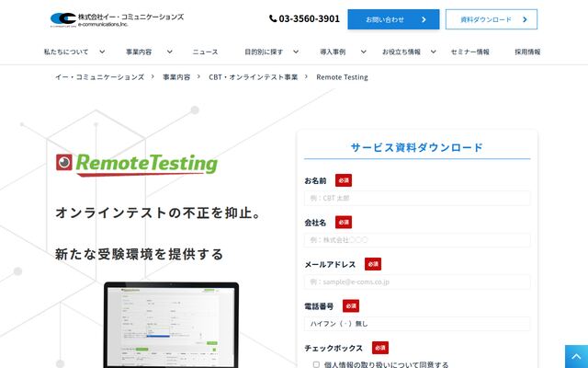Click the arrow icon in 資料ダウンロード button
This screenshot has width=588, height=368.
coord(525,19)
